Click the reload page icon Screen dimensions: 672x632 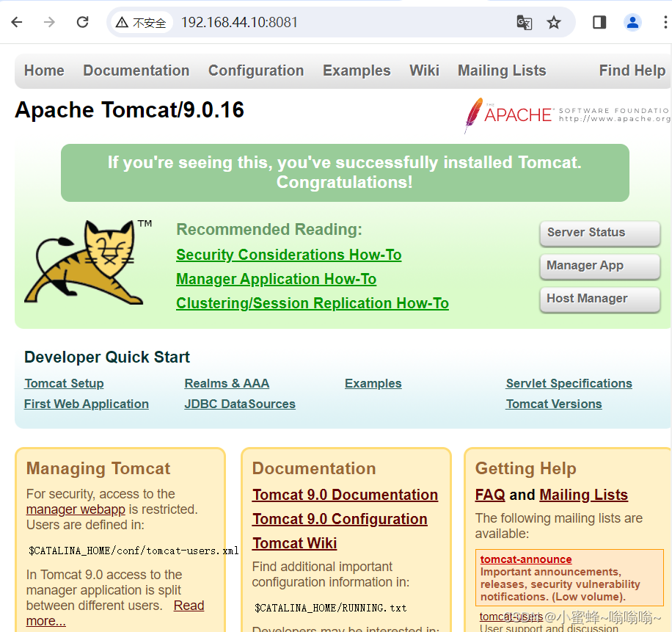82,22
